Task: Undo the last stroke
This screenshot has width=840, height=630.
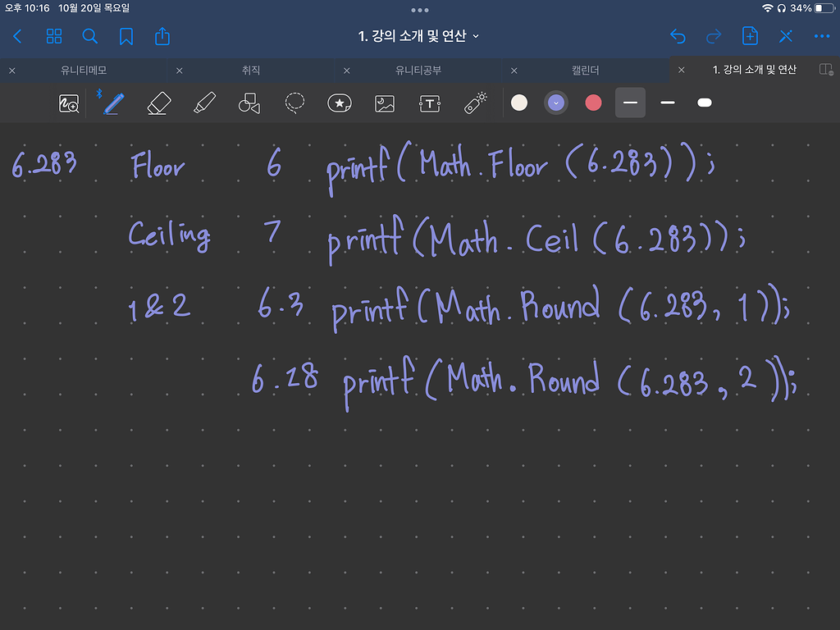Action: point(678,36)
